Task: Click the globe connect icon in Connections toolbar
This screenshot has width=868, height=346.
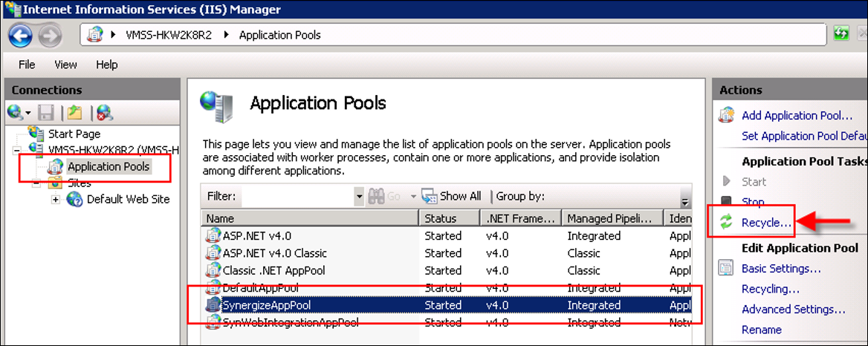Action: pos(16,113)
